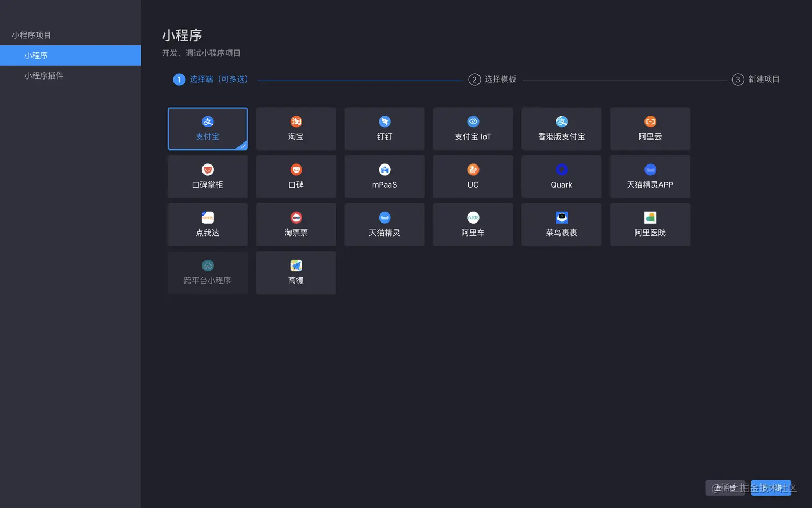The height and width of the screenshot is (508, 812).
Task: Click the 跨平台小程序 card icon
Action: tap(207, 266)
